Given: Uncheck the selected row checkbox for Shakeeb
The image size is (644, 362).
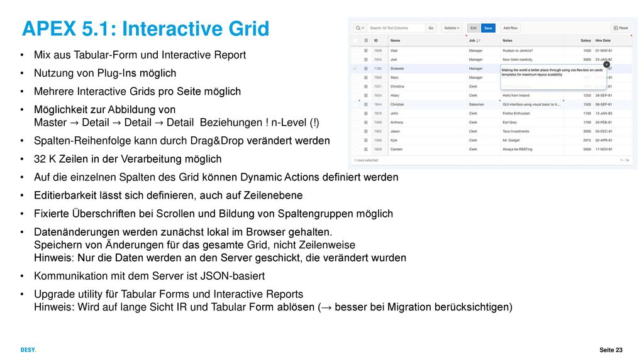Looking at the screenshot, I should 355,69.
